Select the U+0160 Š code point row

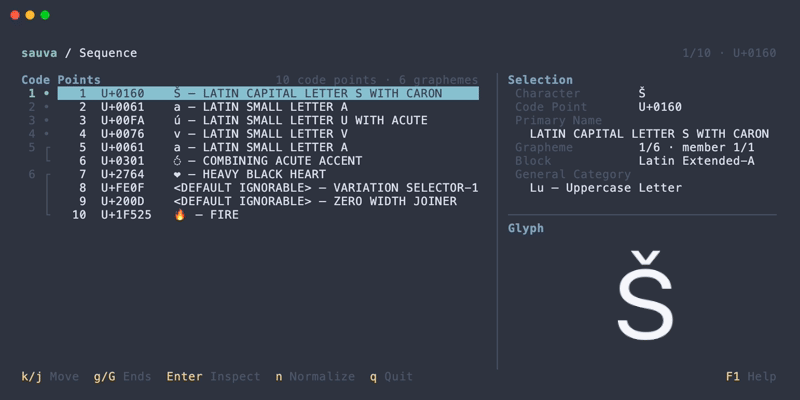coord(268,93)
